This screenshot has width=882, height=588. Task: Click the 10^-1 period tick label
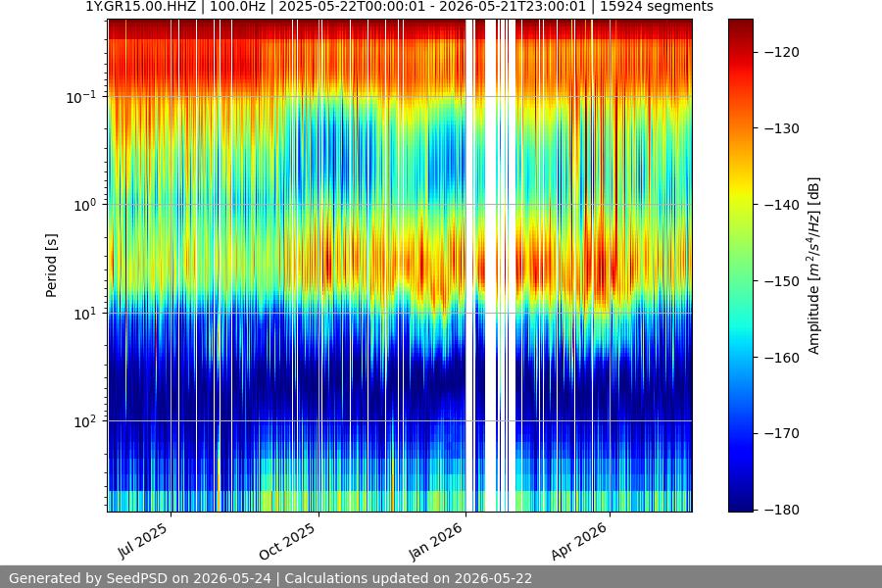point(81,97)
